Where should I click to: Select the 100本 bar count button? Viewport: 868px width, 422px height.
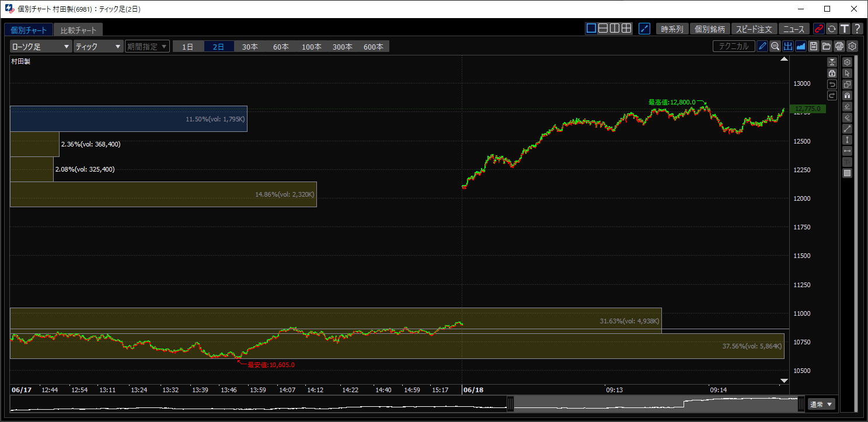312,47
